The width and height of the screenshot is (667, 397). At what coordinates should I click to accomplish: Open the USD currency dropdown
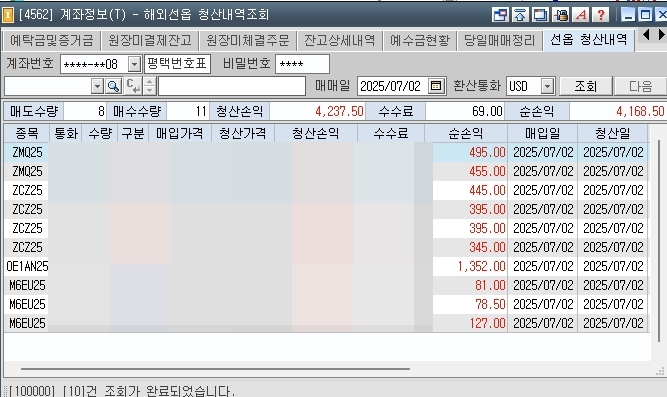point(547,86)
